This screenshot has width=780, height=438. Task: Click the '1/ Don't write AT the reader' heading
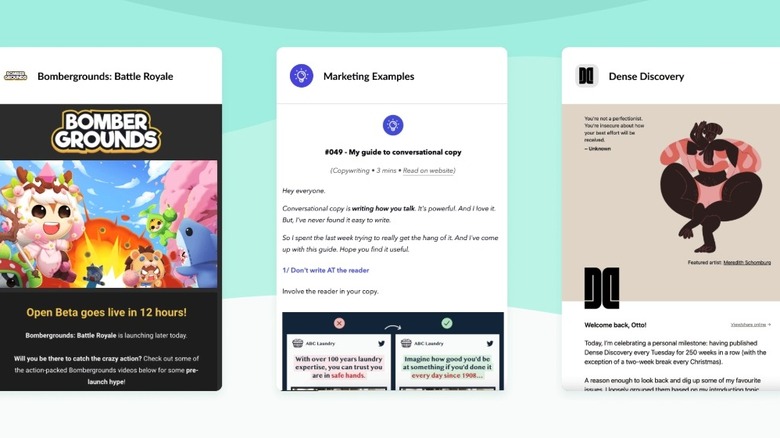[x=326, y=270]
